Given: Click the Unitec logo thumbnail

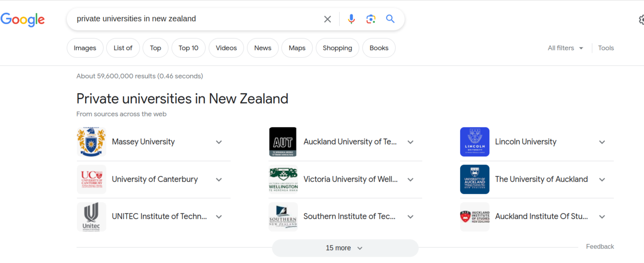Looking at the screenshot, I should coord(91,216).
